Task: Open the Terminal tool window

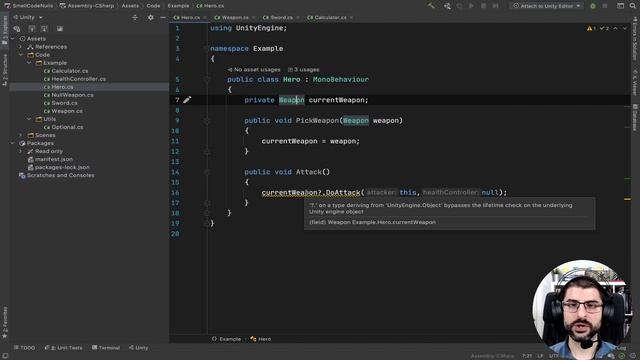Action: [x=106, y=348]
